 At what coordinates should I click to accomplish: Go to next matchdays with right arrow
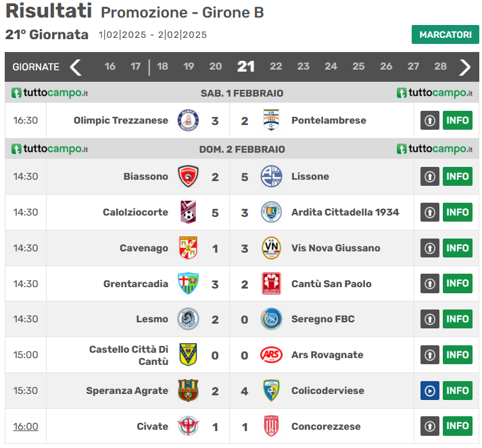pyautogui.click(x=465, y=67)
